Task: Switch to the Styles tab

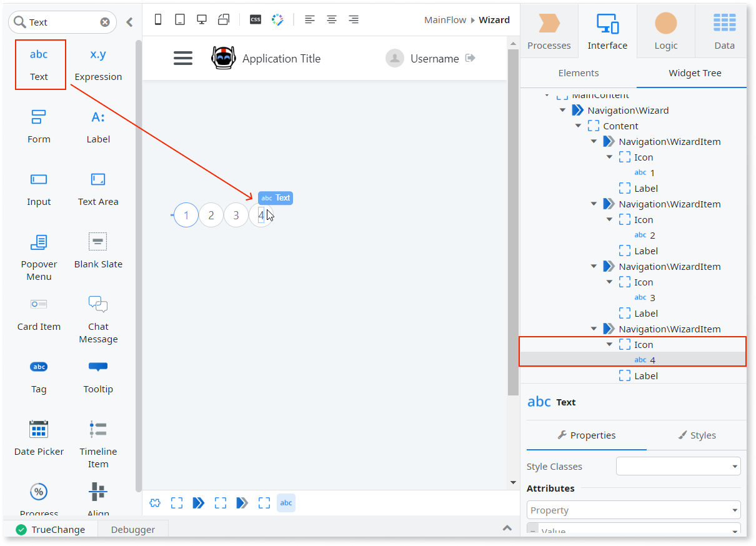Action: (x=697, y=435)
